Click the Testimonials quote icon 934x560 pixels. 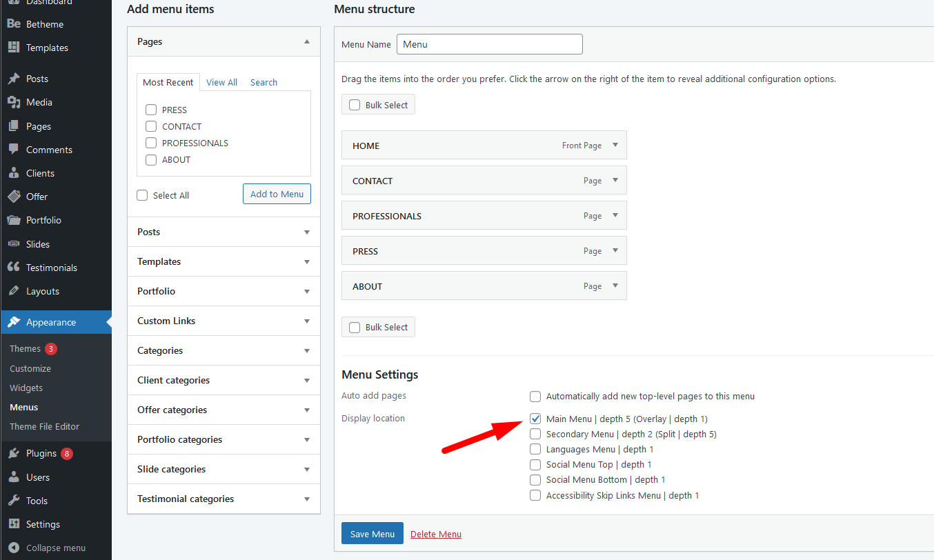[14, 268]
